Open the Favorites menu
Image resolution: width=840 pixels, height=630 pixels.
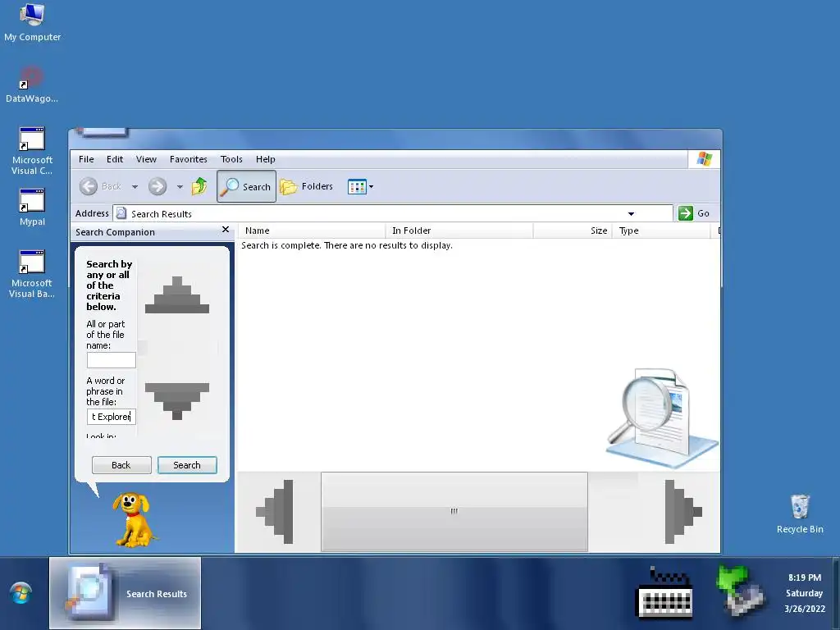(x=189, y=159)
